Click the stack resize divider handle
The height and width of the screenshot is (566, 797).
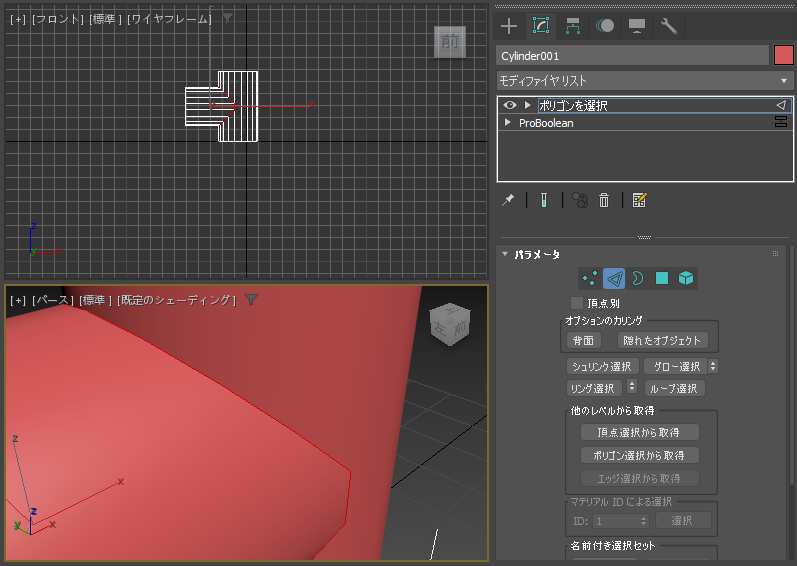(x=644, y=237)
